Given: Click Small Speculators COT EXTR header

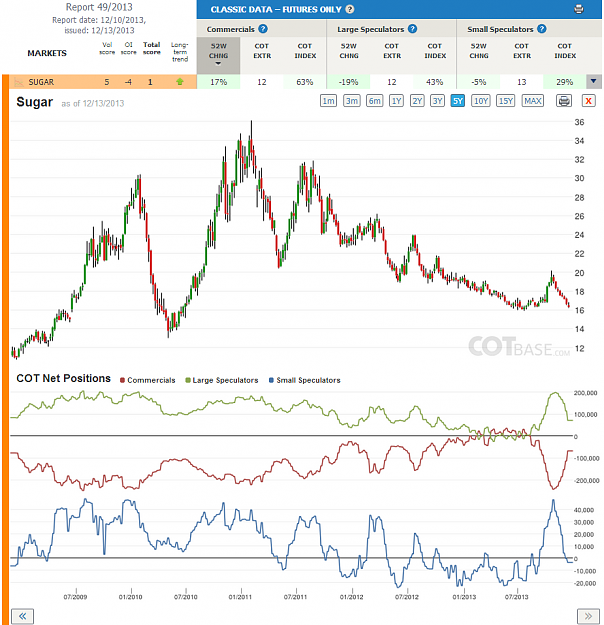Looking at the screenshot, I should [522, 51].
